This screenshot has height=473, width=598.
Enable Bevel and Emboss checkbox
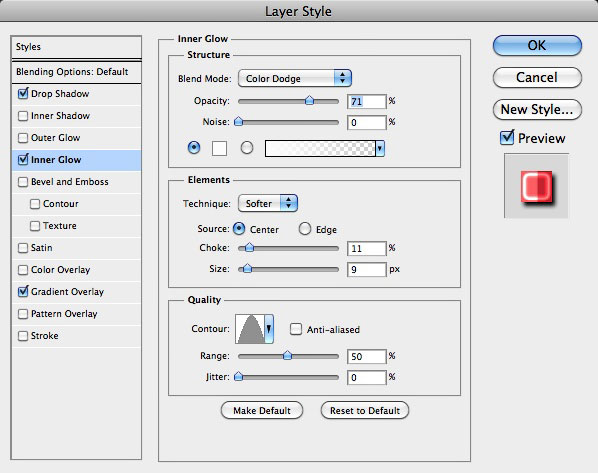23,182
